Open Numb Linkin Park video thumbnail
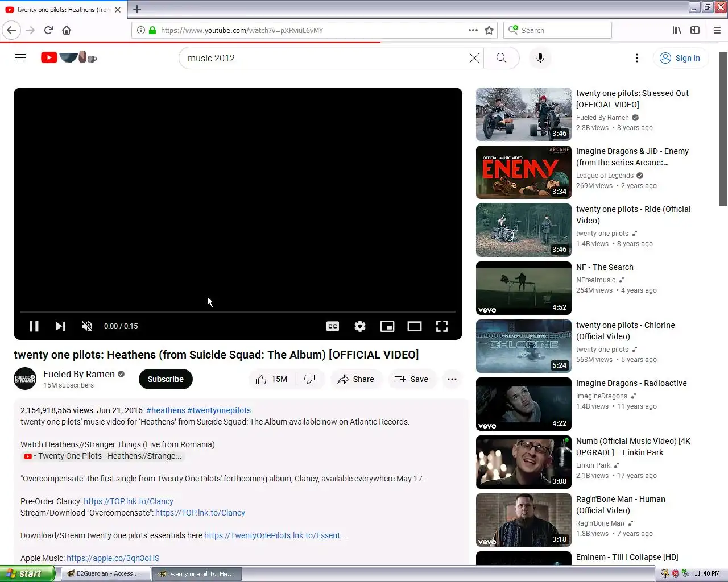Image resolution: width=728 pixels, height=582 pixels. click(x=524, y=462)
